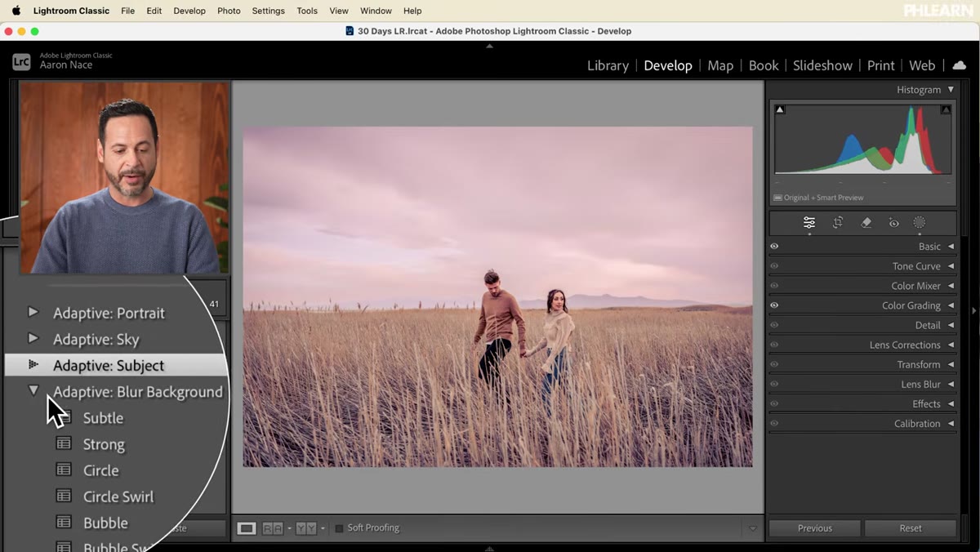Open the toolbar content dropdown arrow

[x=753, y=528]
